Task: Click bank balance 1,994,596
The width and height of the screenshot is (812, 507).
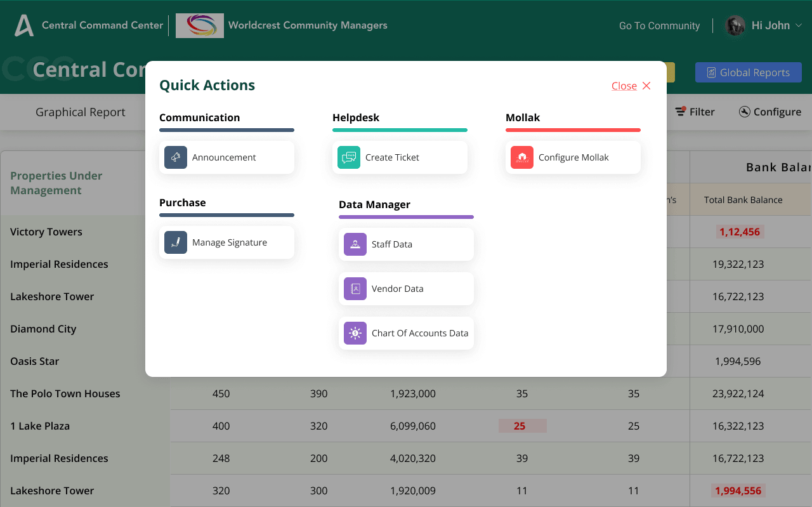Action: [738, 361]
